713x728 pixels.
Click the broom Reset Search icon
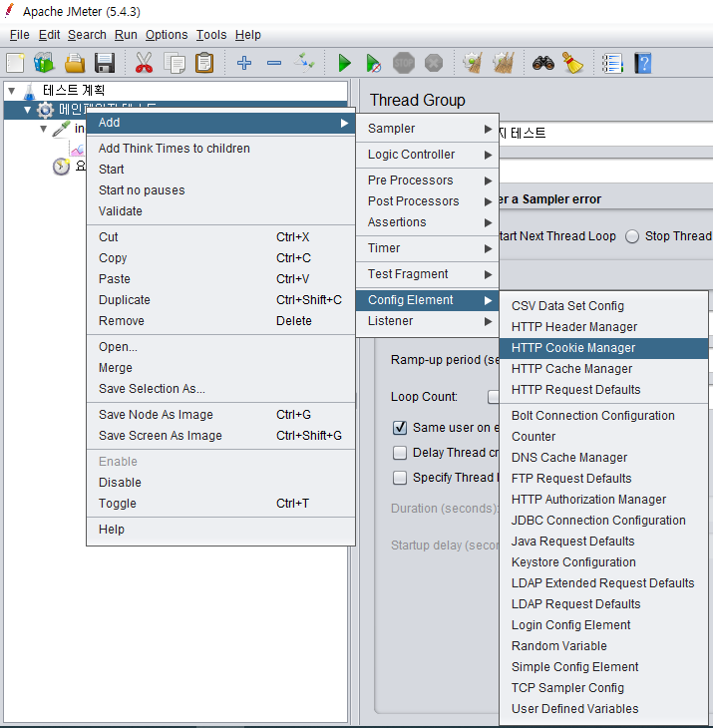[x=572, y=64]
